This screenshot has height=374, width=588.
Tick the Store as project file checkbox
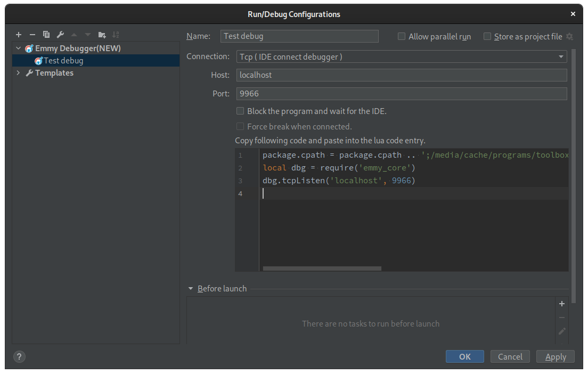pyautogui.click(x=487, y=37)
